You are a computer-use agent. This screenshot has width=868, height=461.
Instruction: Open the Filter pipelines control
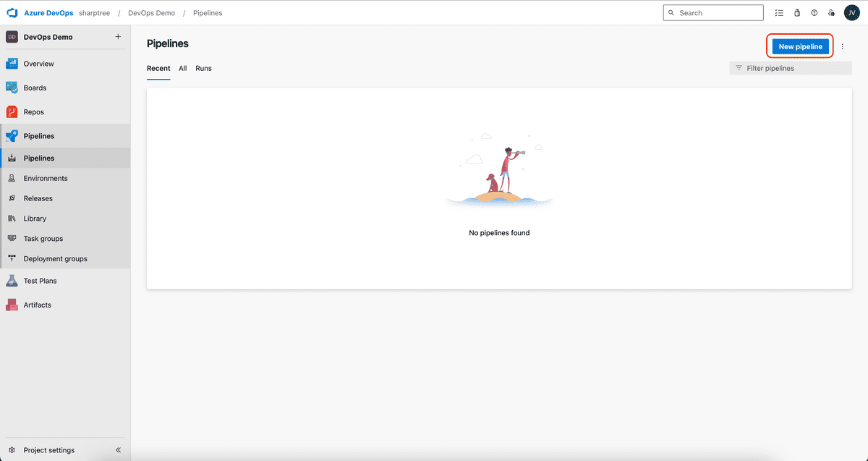point(790,67)
